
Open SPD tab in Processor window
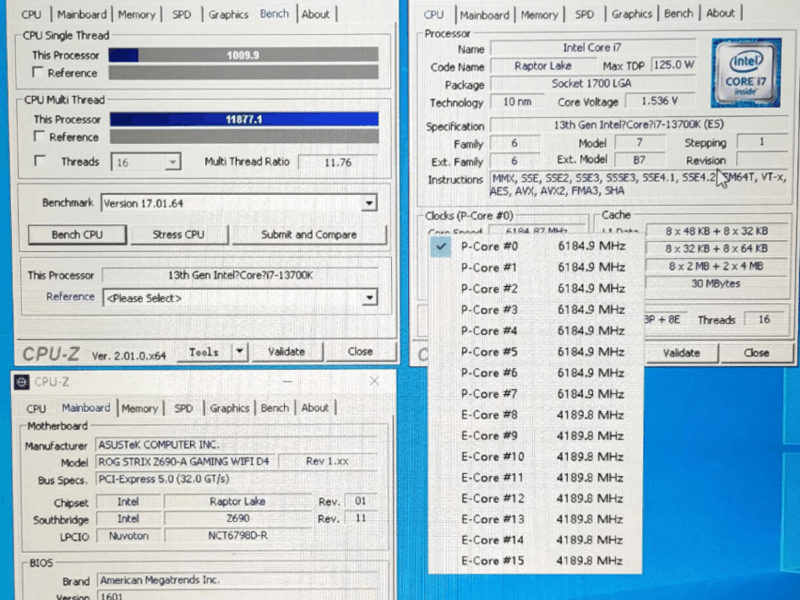[x=584, y=15]
